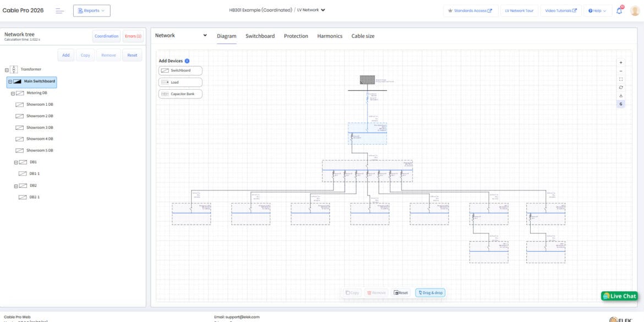644x322 pixels.
Task: Toggle the sidebar hamburger menu
Action: (x=60, y=10)
